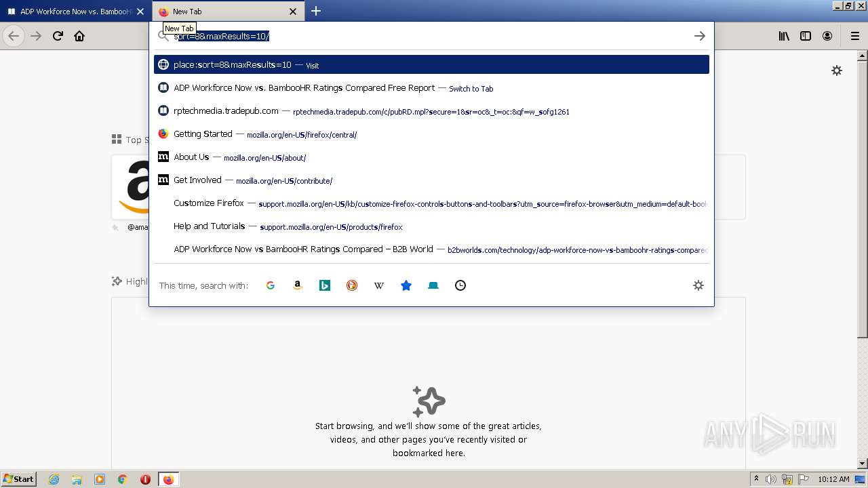Reload the current page
868x488 pixels.
tap(58, 36)
